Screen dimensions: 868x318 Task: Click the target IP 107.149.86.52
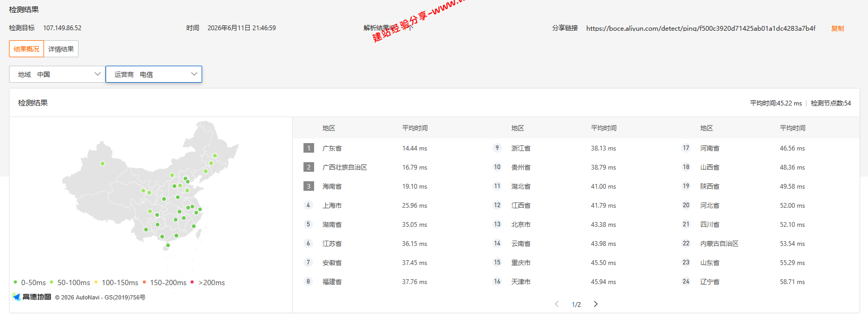[x=62, y=28]
